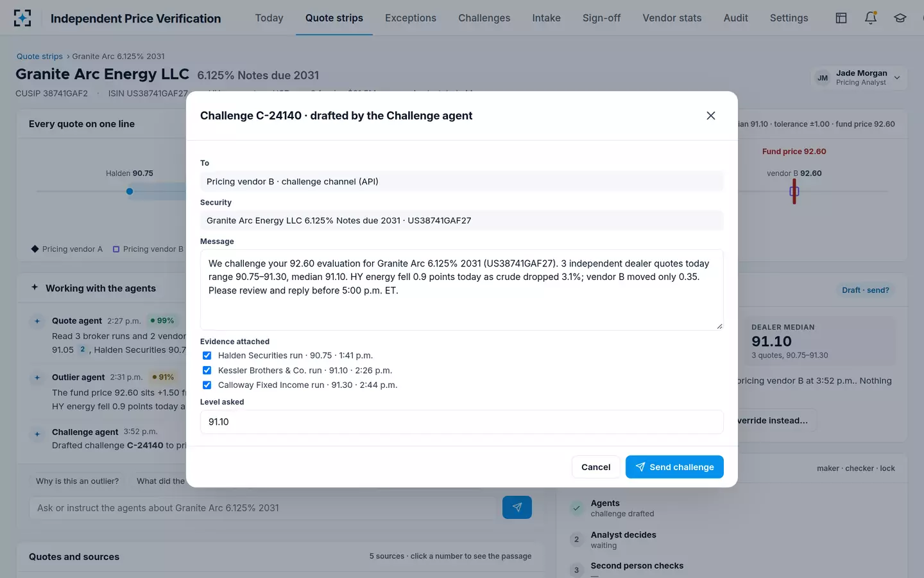
Task: Open the Today tab
Action: point(269,18)
